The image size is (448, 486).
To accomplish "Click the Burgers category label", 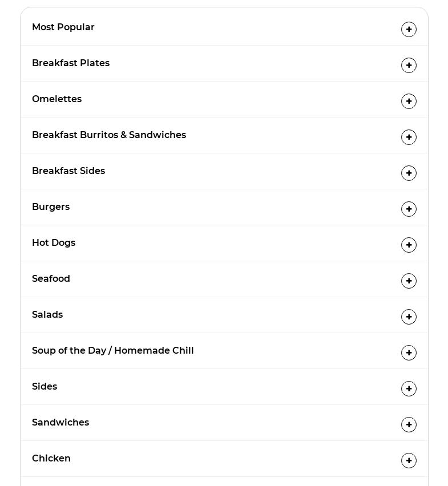I will pyautogui.click(x=51, y=206).
